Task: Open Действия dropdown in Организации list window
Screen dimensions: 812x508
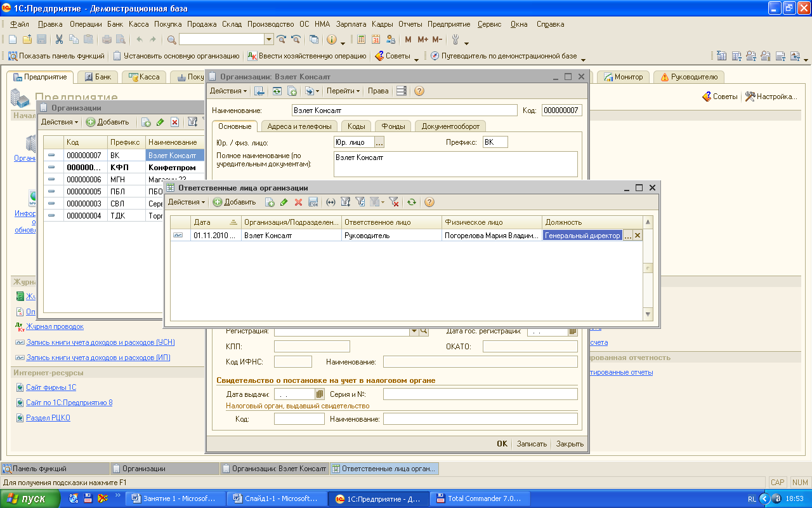Action: pyautogui.click(x=60, y=122)
